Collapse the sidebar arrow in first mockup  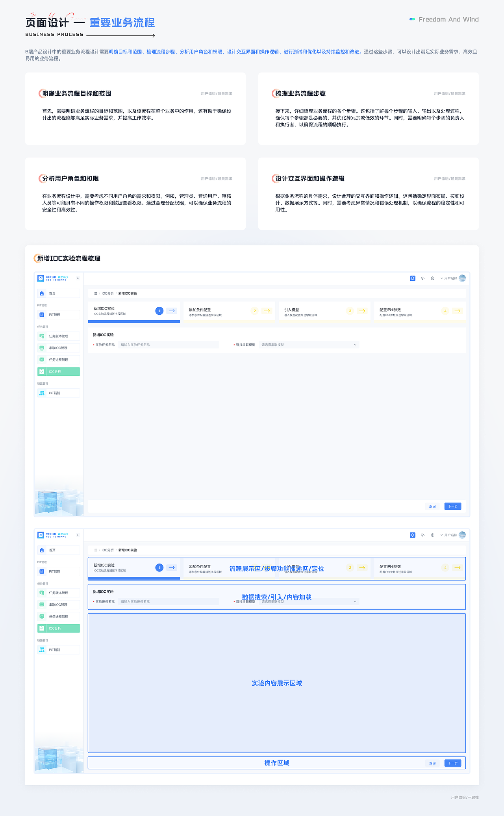(78, 278)
